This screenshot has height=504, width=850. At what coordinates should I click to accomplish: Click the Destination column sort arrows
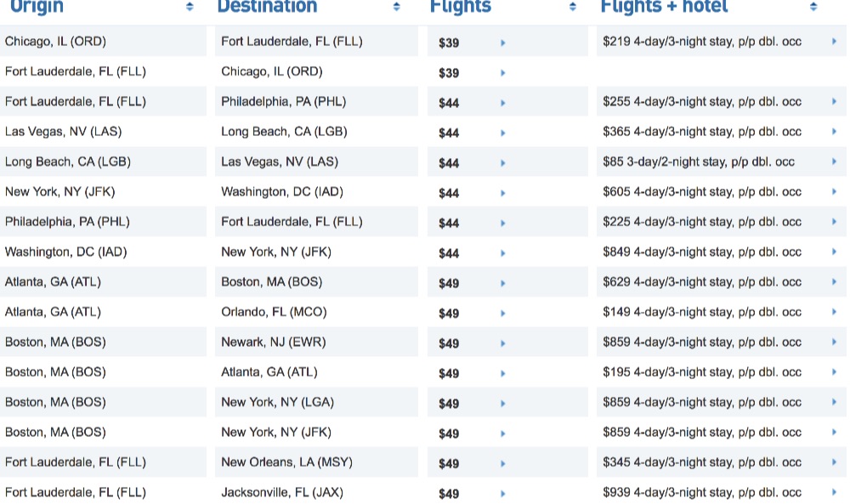click(x=397, y=7)
